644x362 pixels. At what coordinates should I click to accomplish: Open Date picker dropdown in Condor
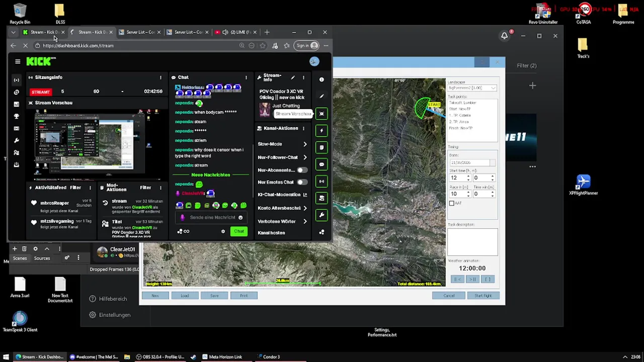point(493,163)
